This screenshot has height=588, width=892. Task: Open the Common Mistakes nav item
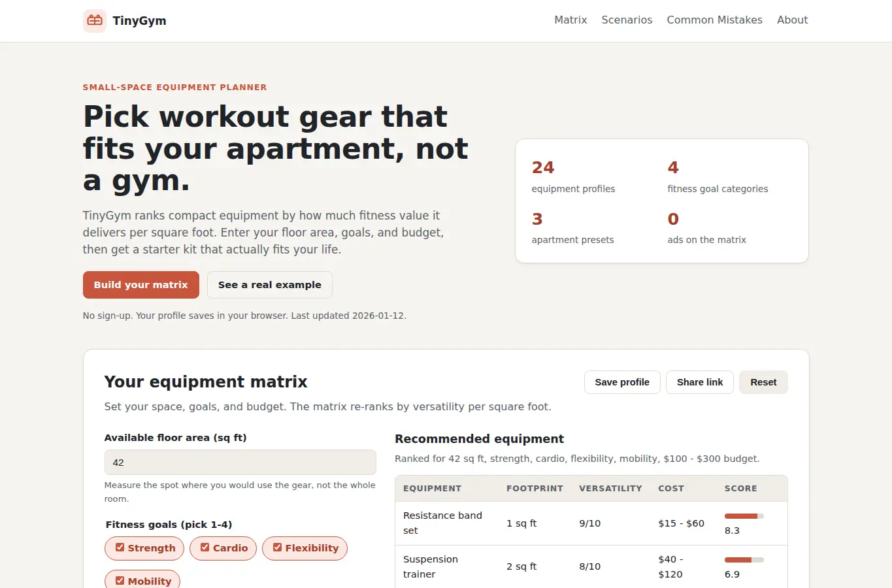coord(714,20)
